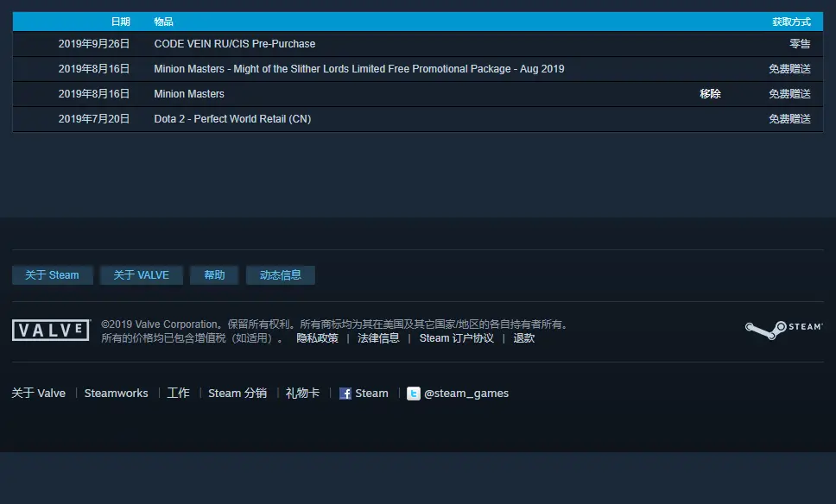836x504 pixels.
Task: Click date 2019年9月26日
Action: 94,44
